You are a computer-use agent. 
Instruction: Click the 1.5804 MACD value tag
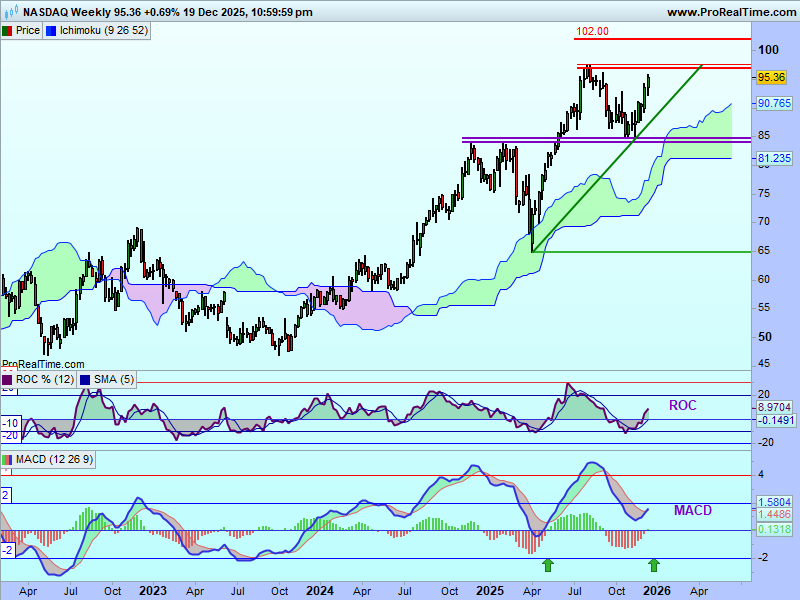click(x=775, y=502)
